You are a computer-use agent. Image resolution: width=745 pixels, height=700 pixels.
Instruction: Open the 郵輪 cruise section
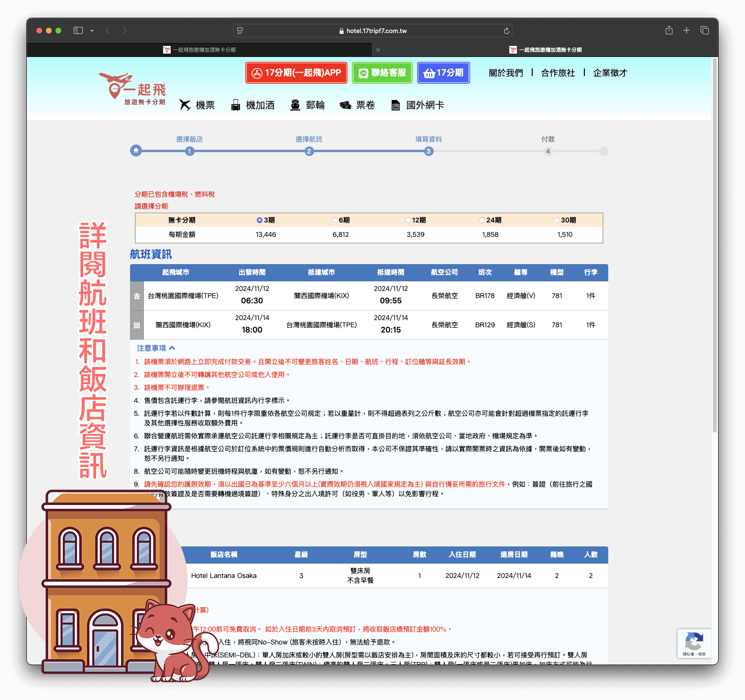point(307,105)
